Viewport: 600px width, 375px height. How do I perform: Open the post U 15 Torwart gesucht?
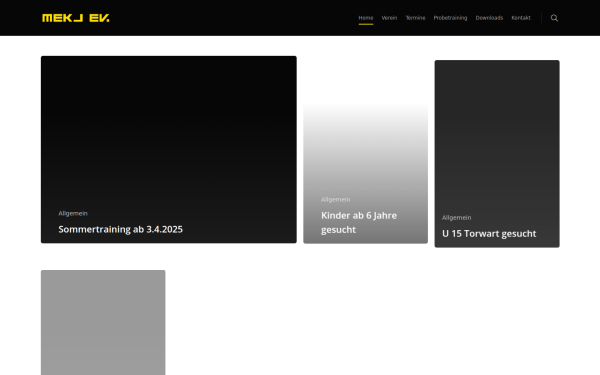[489, 233]
